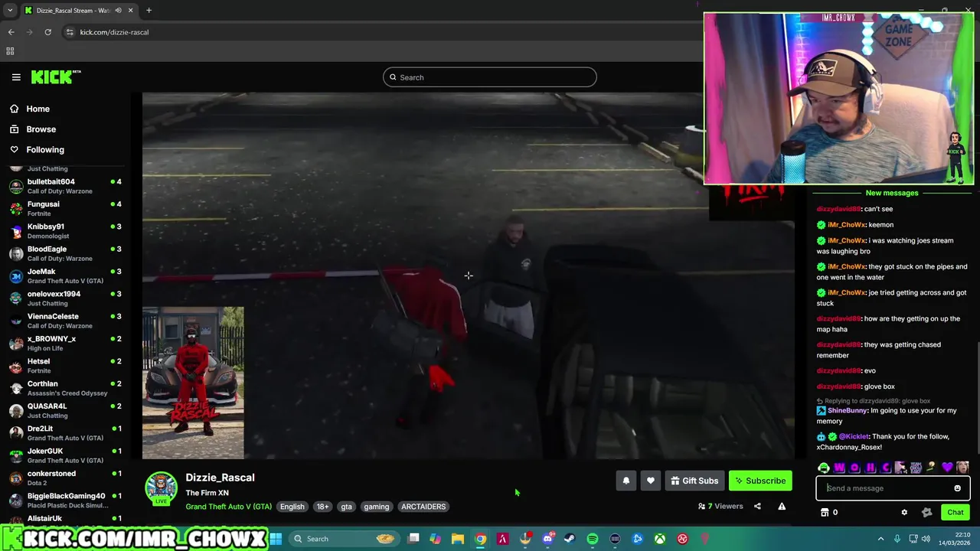Open Steam from taskbar
The image size is (980, 551).
[570, 539]
